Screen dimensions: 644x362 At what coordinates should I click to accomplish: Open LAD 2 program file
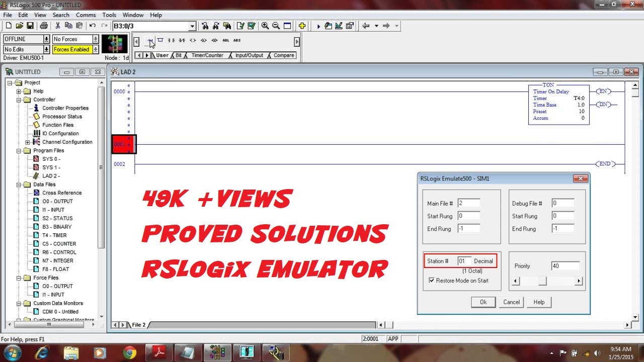(51, 176)
